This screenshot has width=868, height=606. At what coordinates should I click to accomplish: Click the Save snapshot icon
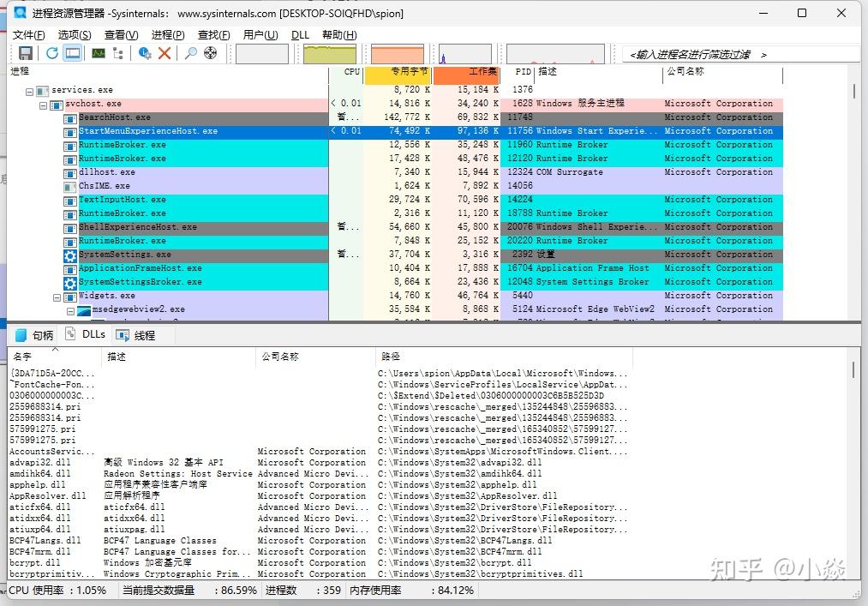click(27, 52)
